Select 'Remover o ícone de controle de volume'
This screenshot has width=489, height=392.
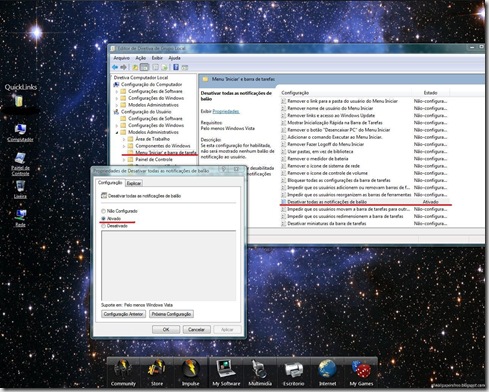[x=365, y=173]
